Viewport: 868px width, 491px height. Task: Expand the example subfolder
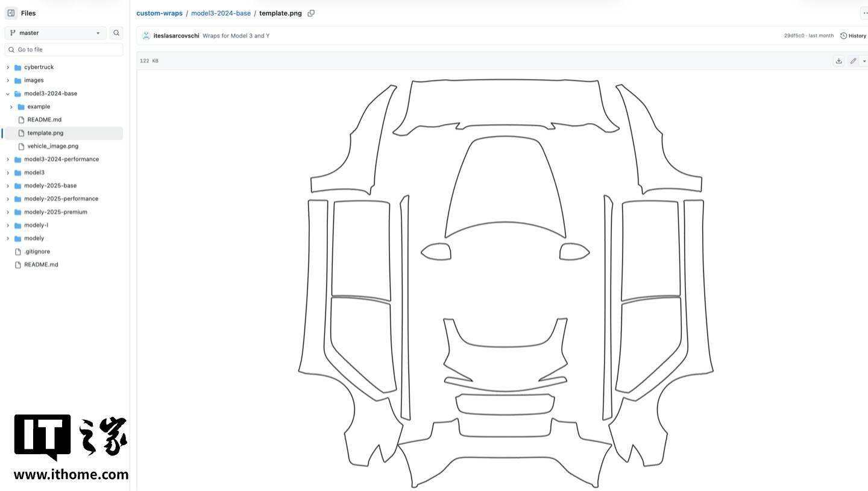click(x=11, y=107)
